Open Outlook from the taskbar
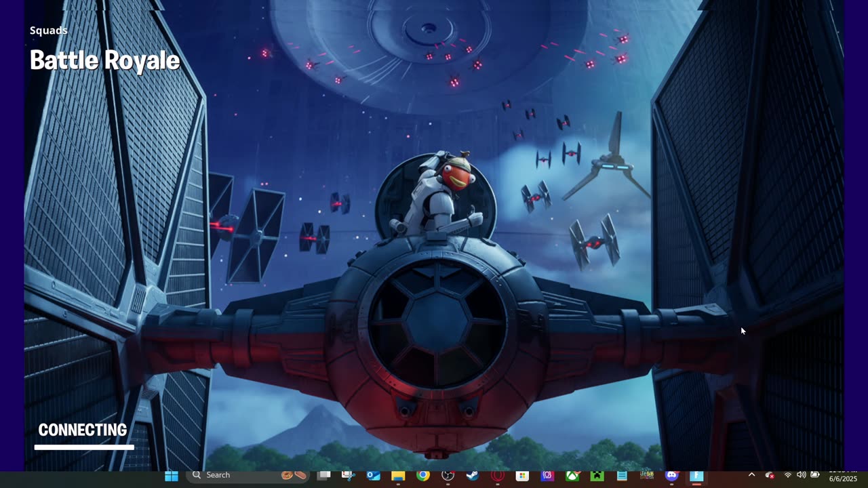Image resolution: width=868 pixels, height=488 pixels. [374, 476]
